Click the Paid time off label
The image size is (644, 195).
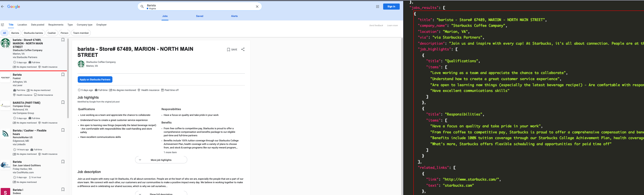tap(170, 90)
